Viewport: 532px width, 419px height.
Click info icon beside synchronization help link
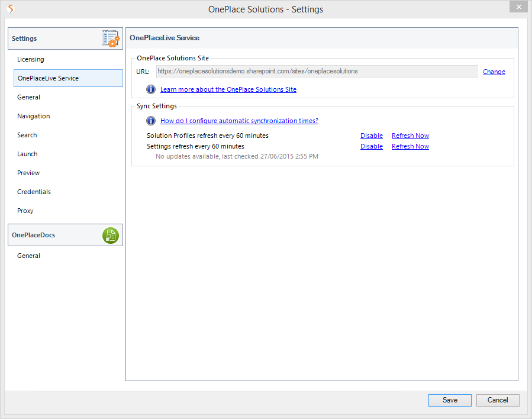coord(151,121)
